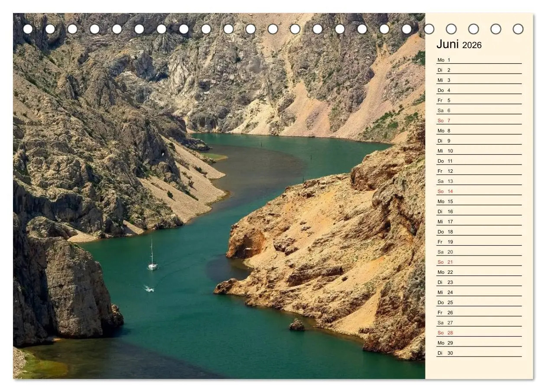Screen dimensions: 546x392
Task: Select the 'Mi 3' calendar row
Action: [479, 80]
